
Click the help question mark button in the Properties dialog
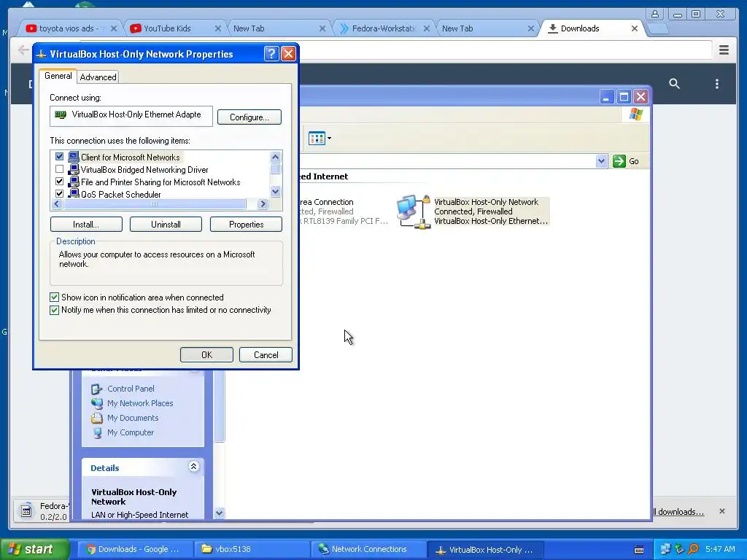point(271,54)
